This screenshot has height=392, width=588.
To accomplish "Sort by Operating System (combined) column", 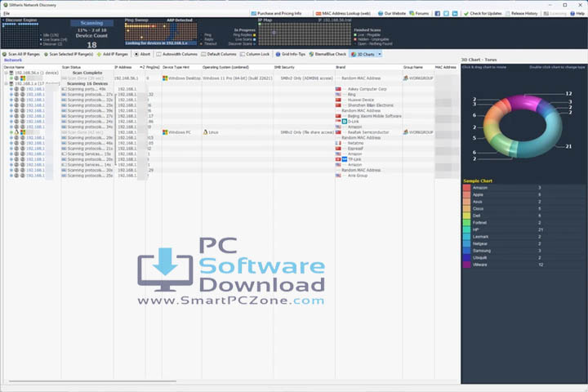I will click(x=238, y=68).
